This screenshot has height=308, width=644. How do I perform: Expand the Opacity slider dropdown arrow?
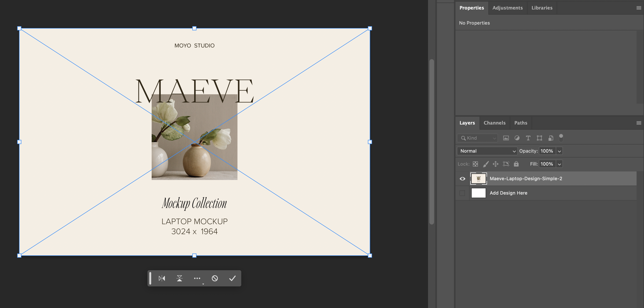click(559, 151)
